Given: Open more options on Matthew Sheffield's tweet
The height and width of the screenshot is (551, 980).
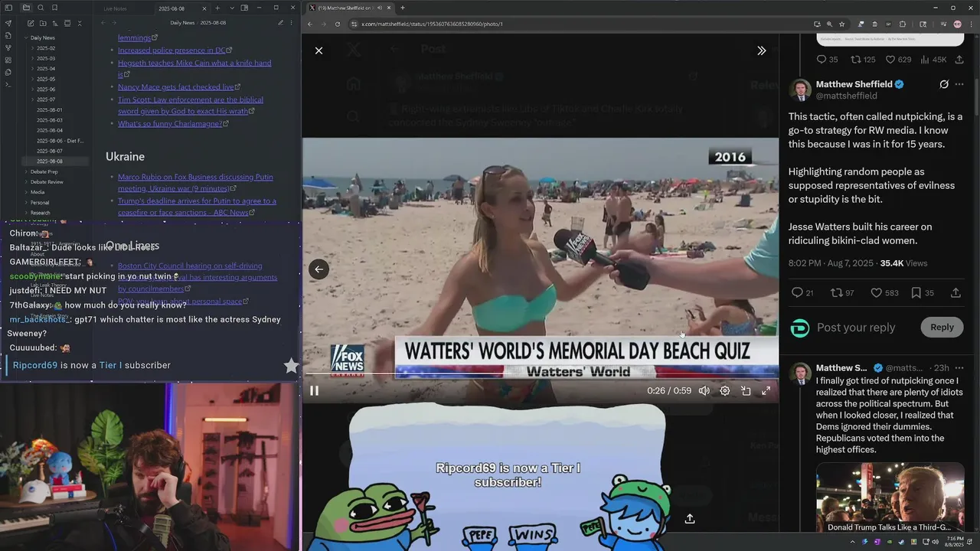Looking at the screenshot, I should 959,84.
